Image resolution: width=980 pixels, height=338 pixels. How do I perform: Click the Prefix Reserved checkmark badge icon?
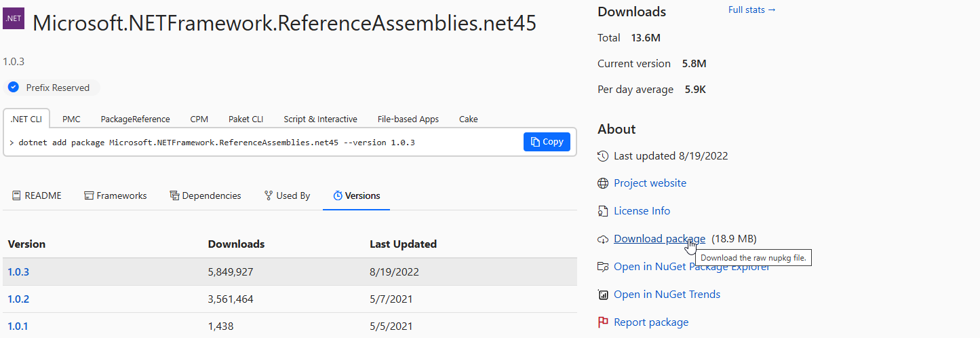(13, 88)
